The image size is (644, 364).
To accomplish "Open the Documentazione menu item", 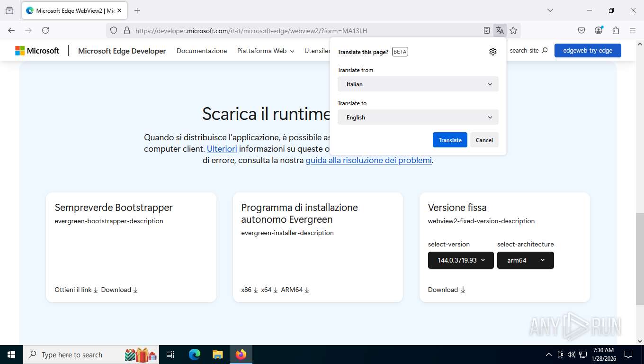I will click(x=202, y=51).
